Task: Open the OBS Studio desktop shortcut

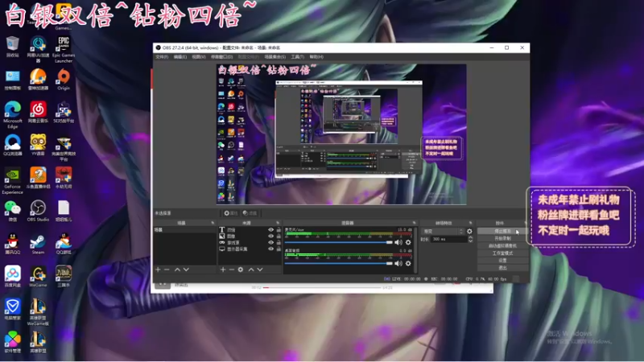Action: (38, 211)
